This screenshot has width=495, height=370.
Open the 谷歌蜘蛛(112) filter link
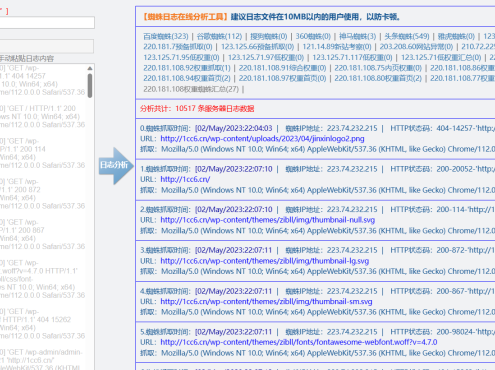coord(219,36)
